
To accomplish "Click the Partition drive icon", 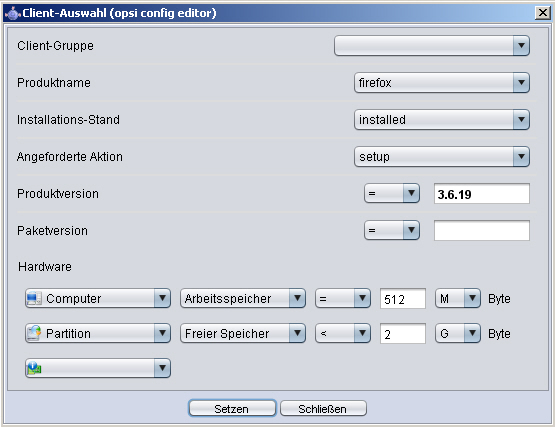I will (x=34, y=333).
